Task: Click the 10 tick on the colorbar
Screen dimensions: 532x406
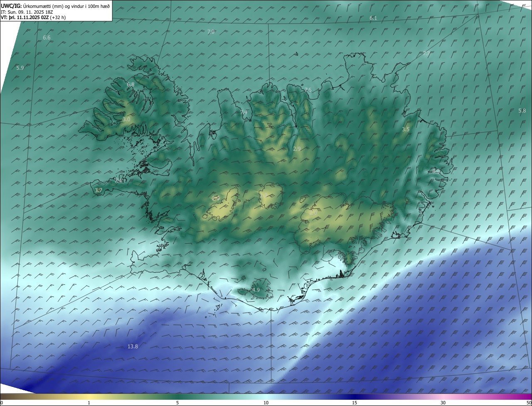Action: 266,403
